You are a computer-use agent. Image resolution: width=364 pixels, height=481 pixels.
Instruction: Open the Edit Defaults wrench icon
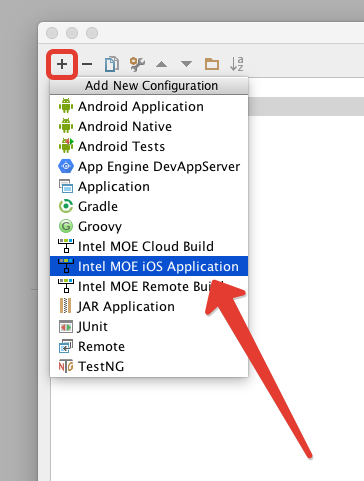click(137, 64)
